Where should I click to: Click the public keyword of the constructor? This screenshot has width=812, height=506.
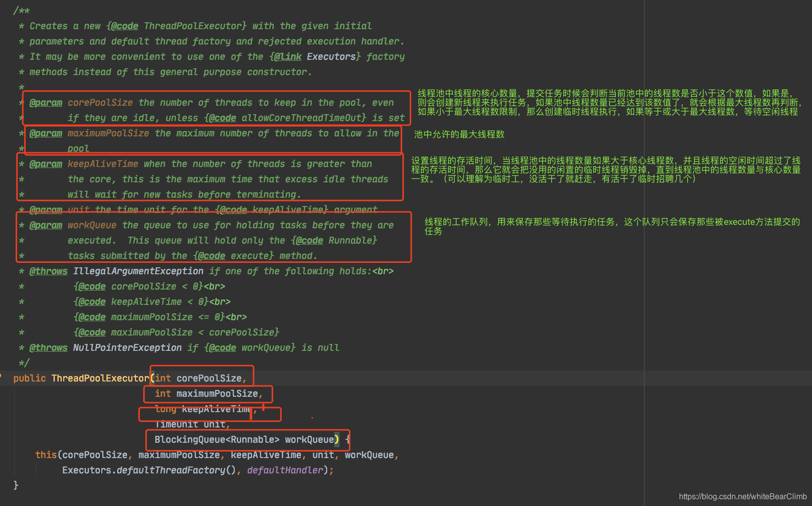pyautogui.click(x=30, y=378)
